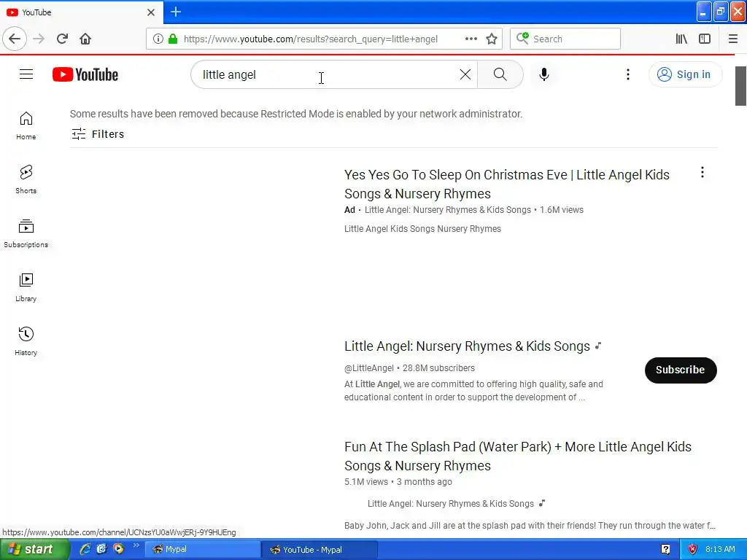Image resolution: width=747 pixels, height=560 pixels.
Task: Switch to the Mypal taskbar window
Action: pos(203,550)
